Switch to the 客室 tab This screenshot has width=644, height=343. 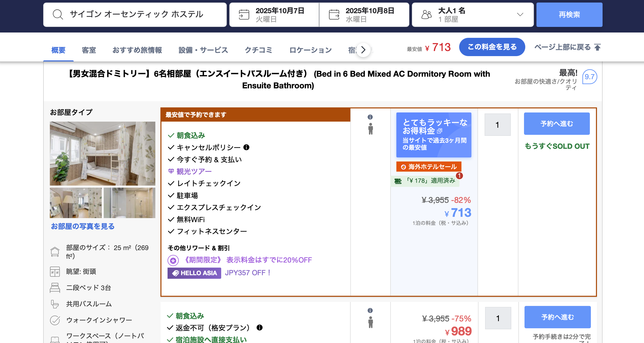pos(89,50)
